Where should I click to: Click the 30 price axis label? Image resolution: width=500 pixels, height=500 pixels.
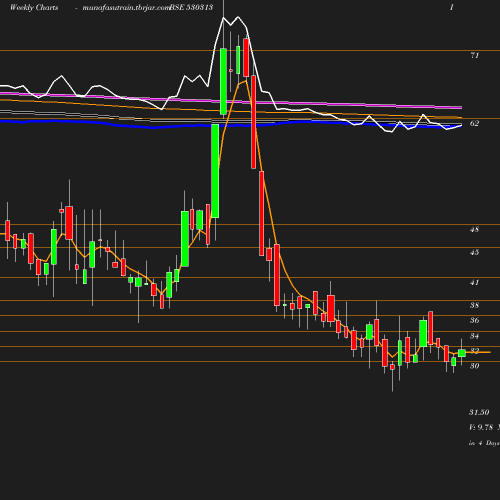[474, 366]
